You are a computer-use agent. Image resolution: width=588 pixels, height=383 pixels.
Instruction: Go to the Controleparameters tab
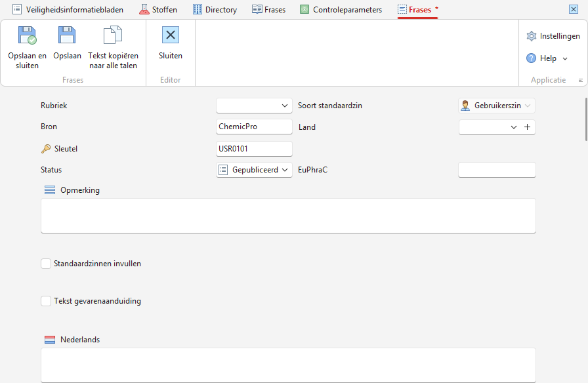click(341, 9)
